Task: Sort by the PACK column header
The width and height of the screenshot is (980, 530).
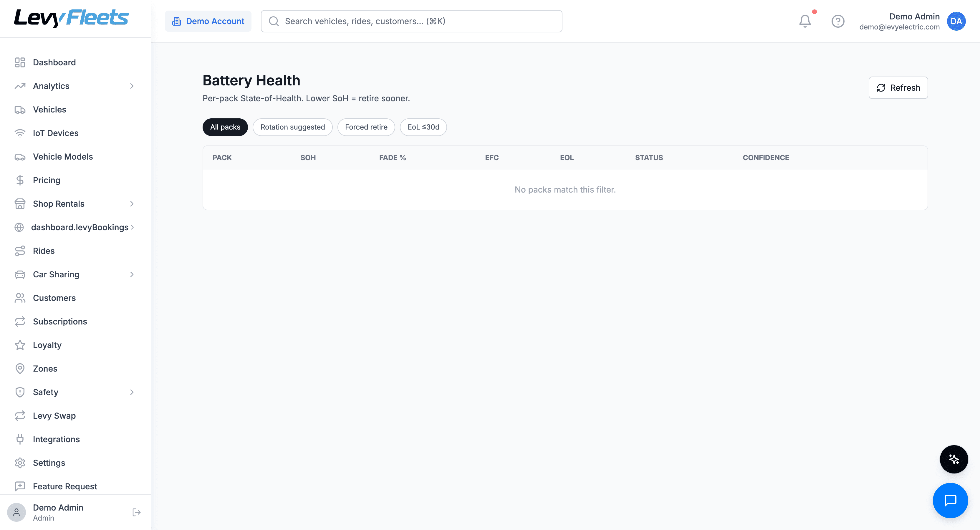Action: point(222,158)
